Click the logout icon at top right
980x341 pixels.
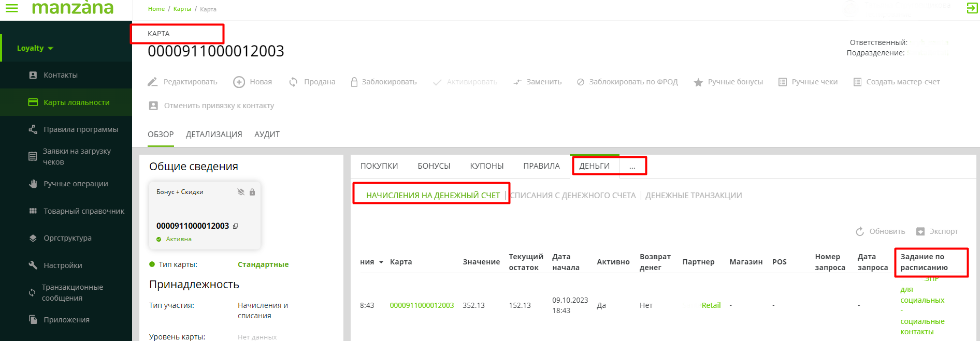pos(972,8)
